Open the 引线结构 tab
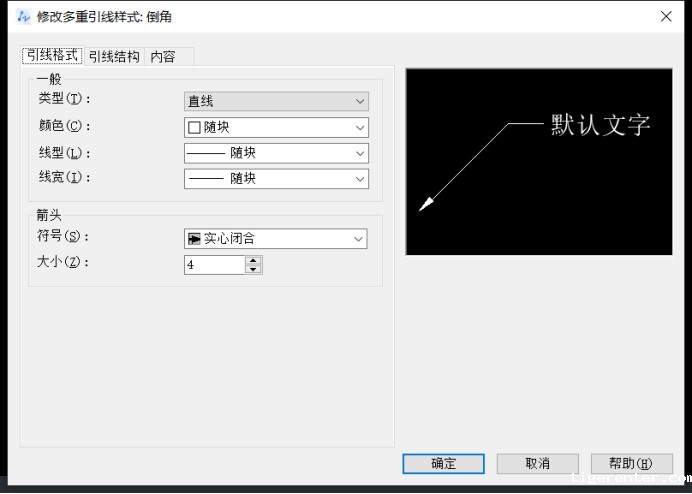 pos(114,56)
